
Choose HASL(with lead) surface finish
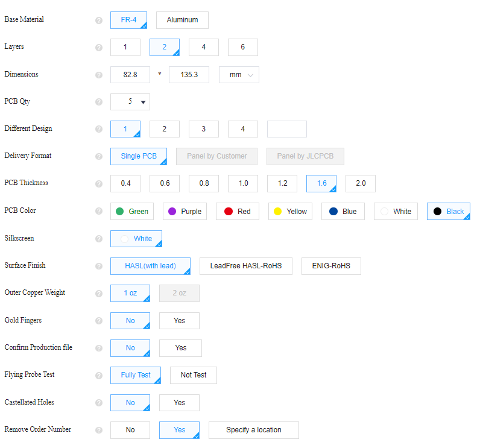pos(150,266)
